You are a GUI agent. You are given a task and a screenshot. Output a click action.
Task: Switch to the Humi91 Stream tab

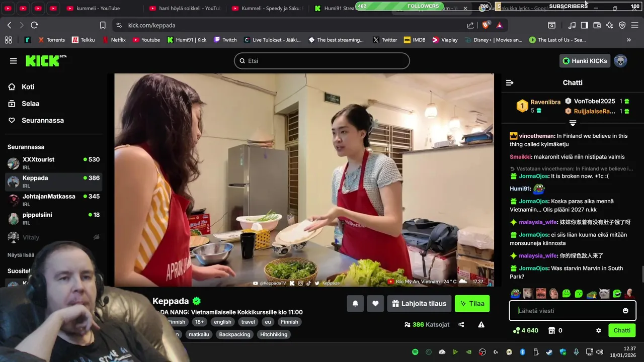336,8
